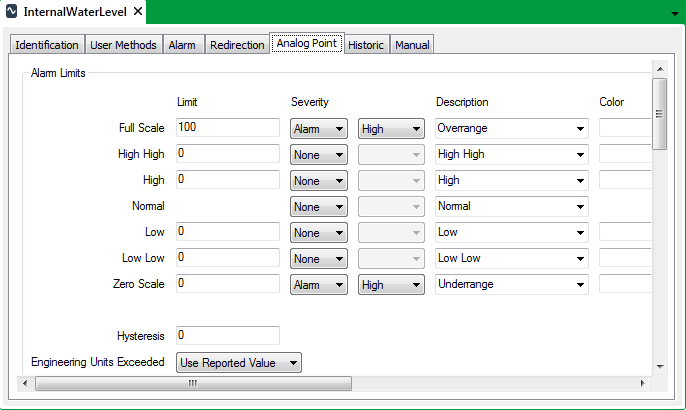The image size is (686, 410).
Task: Expand Engineering Units Exceeded dropdown
Action: 238,362
